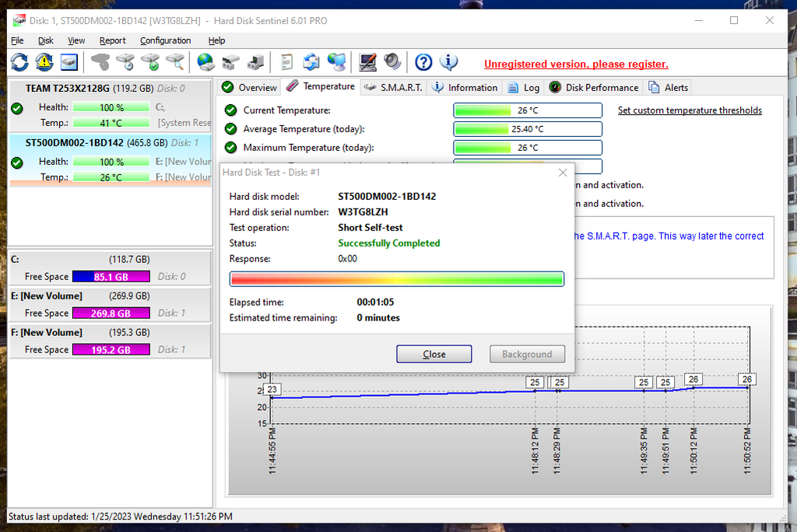This screenshot has width=797, height=532.
Task: Click the blue info bubble toolbar icon
Action: click(448, 62)
